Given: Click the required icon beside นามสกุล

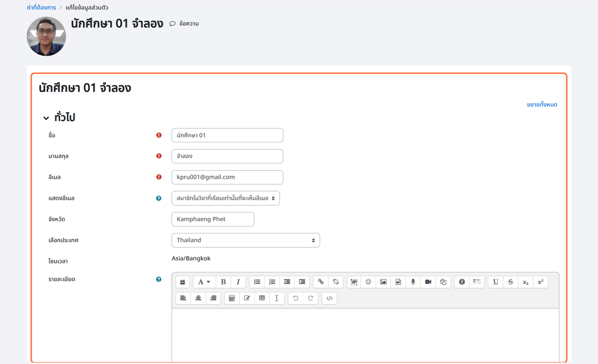Looking at the screenshot, I should click(159, 156).
